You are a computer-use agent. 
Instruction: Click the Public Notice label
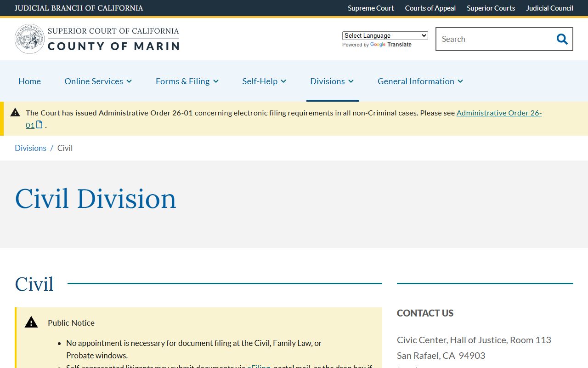[x=71, y=323]
